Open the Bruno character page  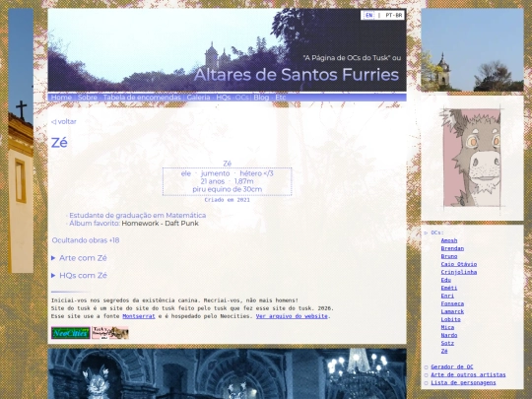click(449, 256)
